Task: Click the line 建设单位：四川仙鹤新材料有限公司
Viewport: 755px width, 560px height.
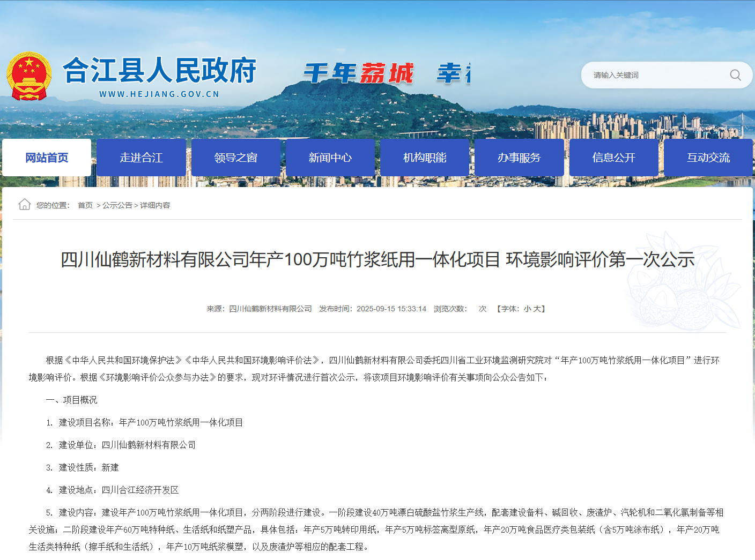Action: (x=121, y=445)
